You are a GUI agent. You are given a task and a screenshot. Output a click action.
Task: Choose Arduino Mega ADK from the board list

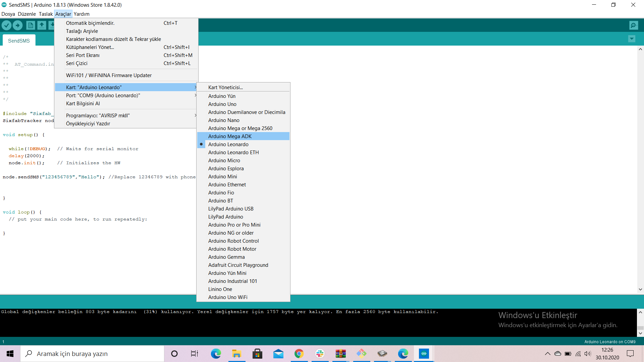230,136
